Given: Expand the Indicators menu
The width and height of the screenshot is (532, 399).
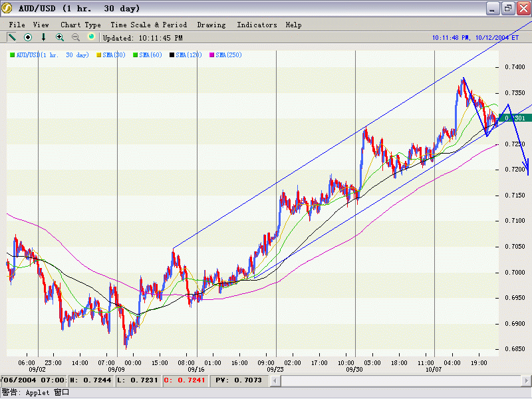Looking at the screenshot, I should point(257,25).
